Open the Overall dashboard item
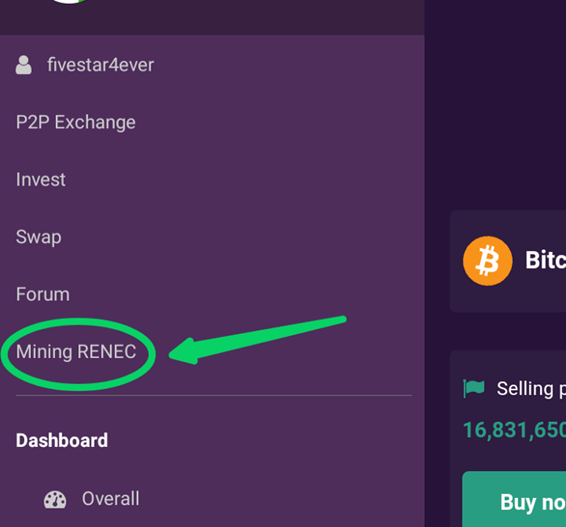 click(x=110, y=499)
